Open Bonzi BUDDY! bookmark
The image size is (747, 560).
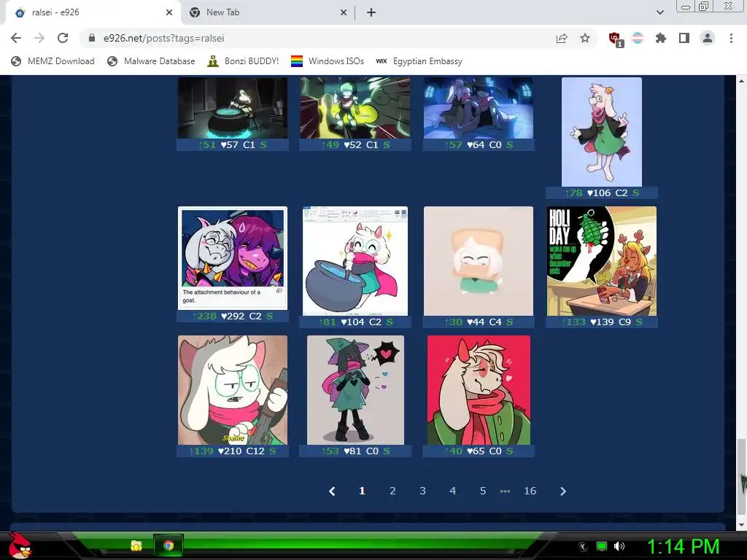tap(243, 61)
